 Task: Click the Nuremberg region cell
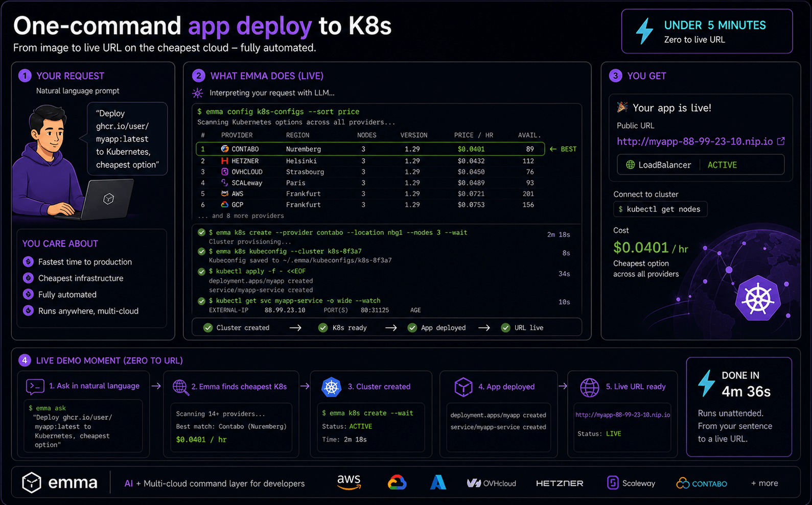click(304, 149)
